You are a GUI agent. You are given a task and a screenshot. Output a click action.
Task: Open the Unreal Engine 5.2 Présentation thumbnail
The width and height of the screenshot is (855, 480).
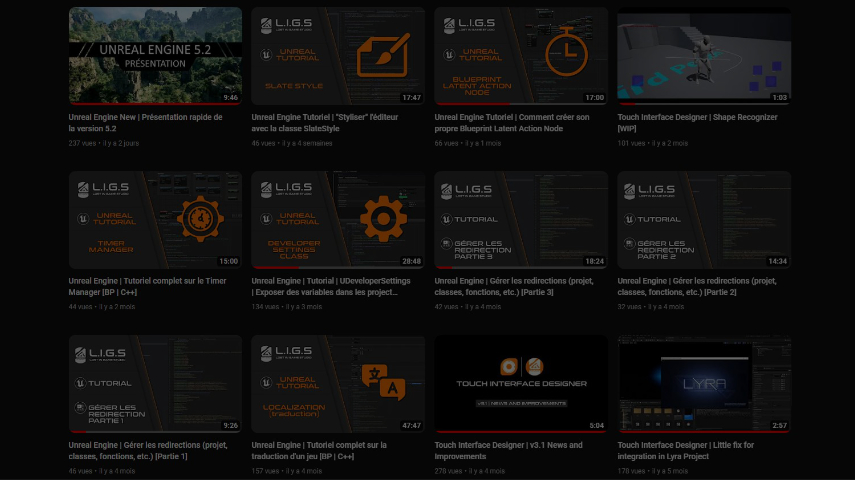tap(155, 56)
